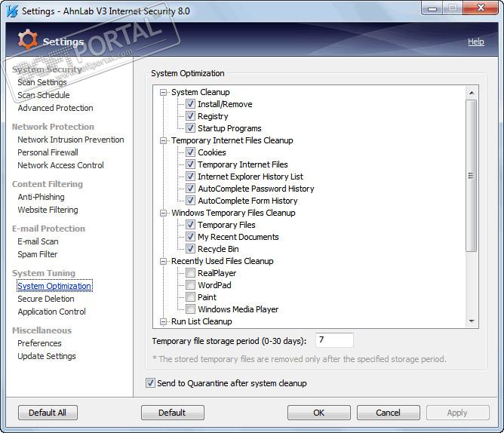Collapse Temporary Internet Files Cleanup node
This screenshot has height=433, width=504.
[x=163, y=140]
